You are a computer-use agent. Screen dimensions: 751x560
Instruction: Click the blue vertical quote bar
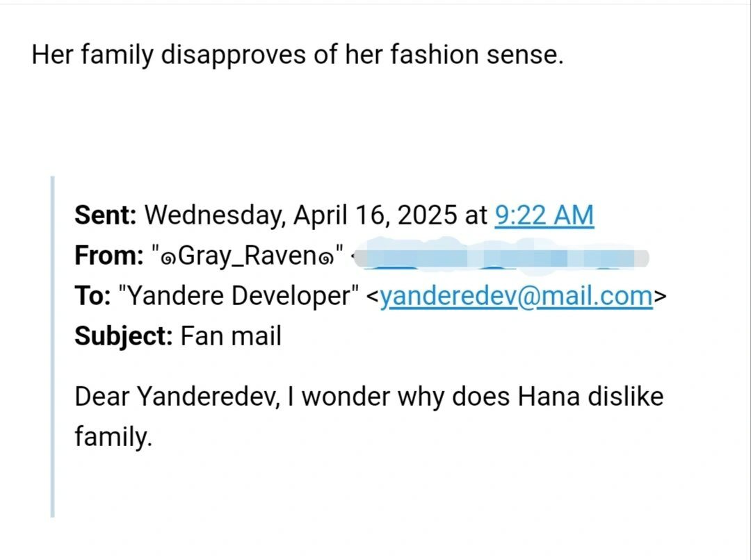[x=53, y=347]
